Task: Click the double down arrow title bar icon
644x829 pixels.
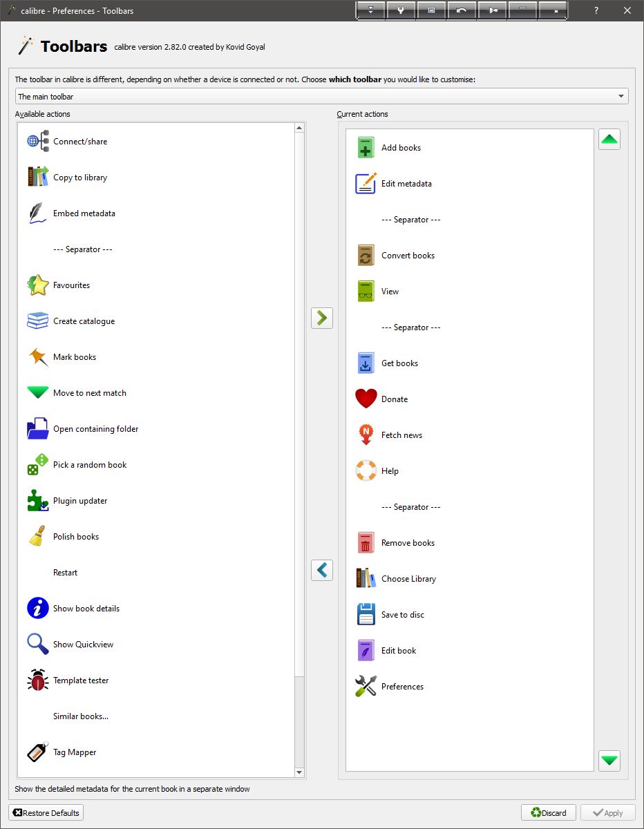Action: tap(371, 10)
